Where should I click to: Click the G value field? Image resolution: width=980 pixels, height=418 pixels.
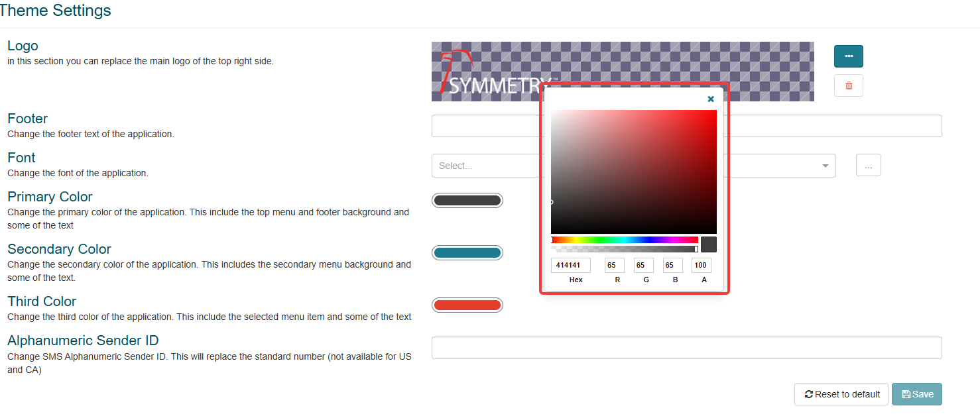coord(644,266)
